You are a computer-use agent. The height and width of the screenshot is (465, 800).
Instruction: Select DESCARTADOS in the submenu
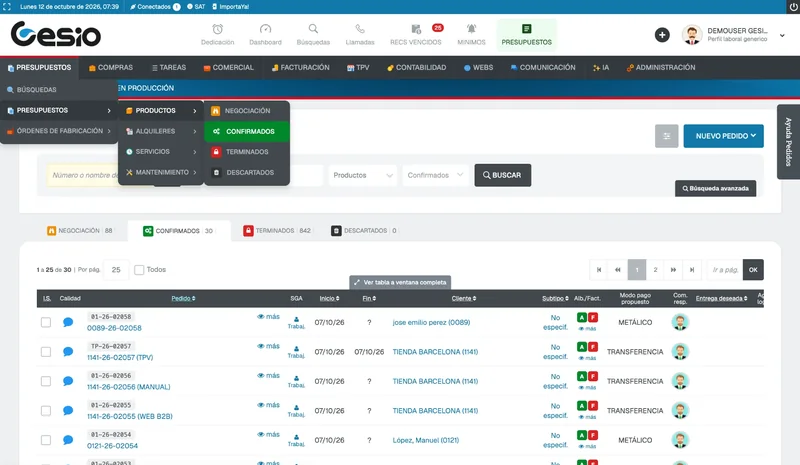tap(247, 173)
